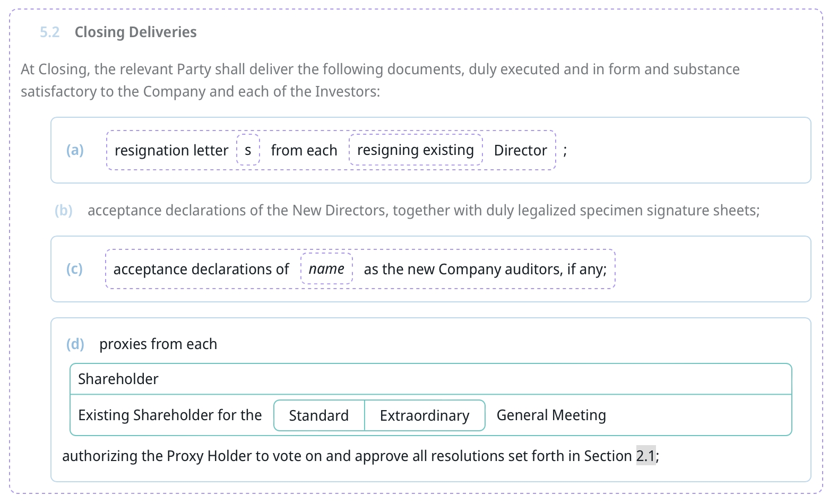Click the 'resignation letter' text block

pos(171,150)
